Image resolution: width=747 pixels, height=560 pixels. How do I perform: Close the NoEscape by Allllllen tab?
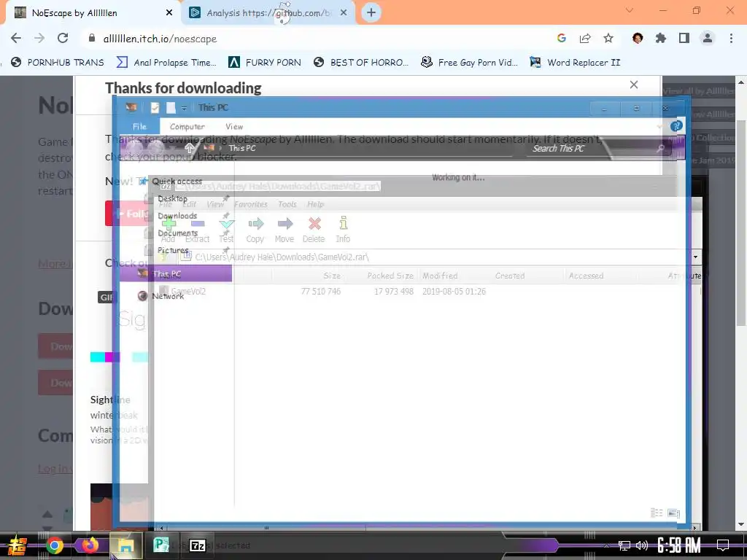(169, 13)
